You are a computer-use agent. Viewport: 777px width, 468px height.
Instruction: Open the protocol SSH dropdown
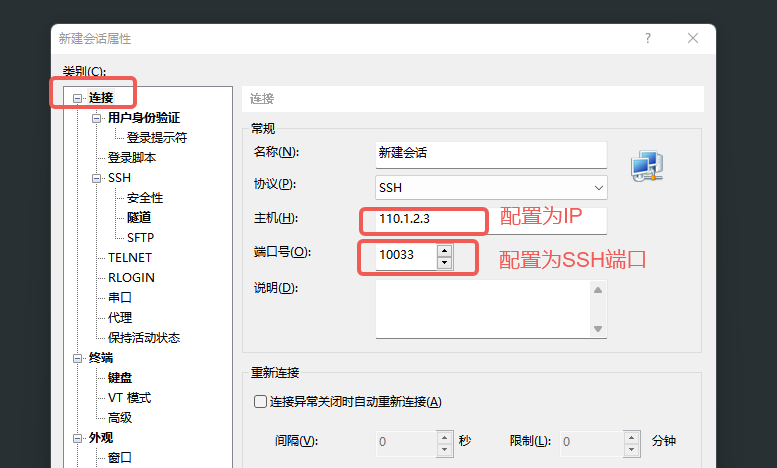[491, 188]
